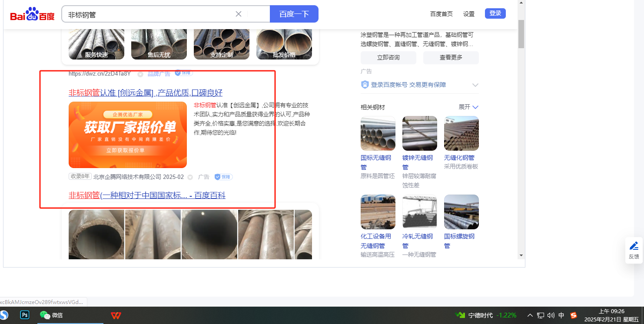
Task: Open WPS Office from the taskbar
Action: [x=116, y=315]
